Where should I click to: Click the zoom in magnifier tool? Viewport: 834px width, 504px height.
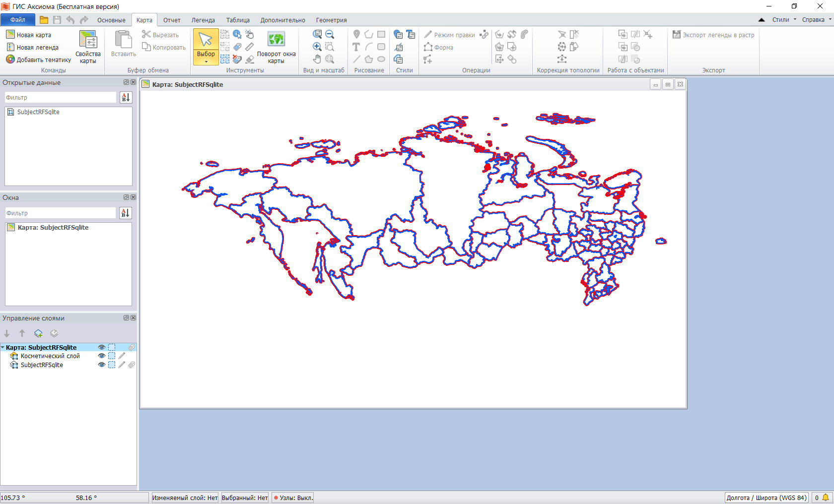pos(317,47)
